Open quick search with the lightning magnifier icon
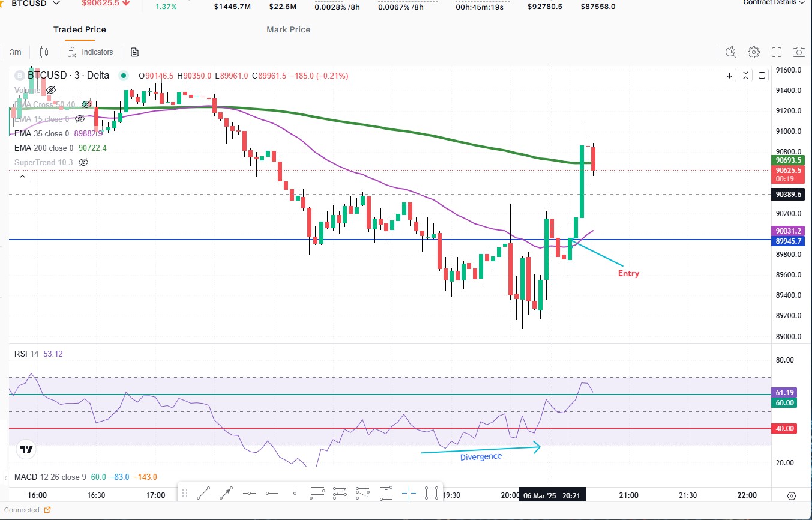Screen dimensions: 812x520 [730, 52]
